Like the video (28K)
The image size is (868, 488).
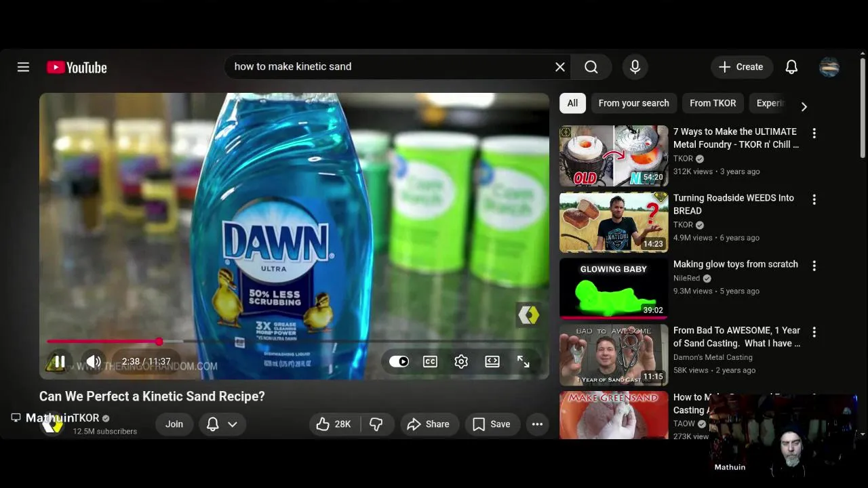[x=335, y=424]
